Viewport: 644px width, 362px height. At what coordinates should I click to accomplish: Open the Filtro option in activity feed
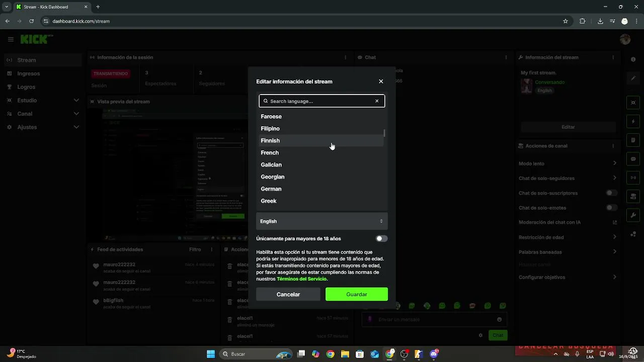point(195,249)
